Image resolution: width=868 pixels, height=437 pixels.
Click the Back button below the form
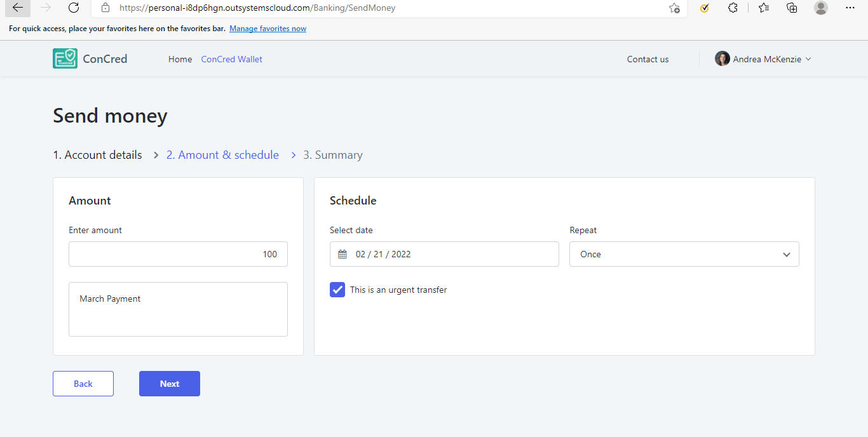pos(83,384)
